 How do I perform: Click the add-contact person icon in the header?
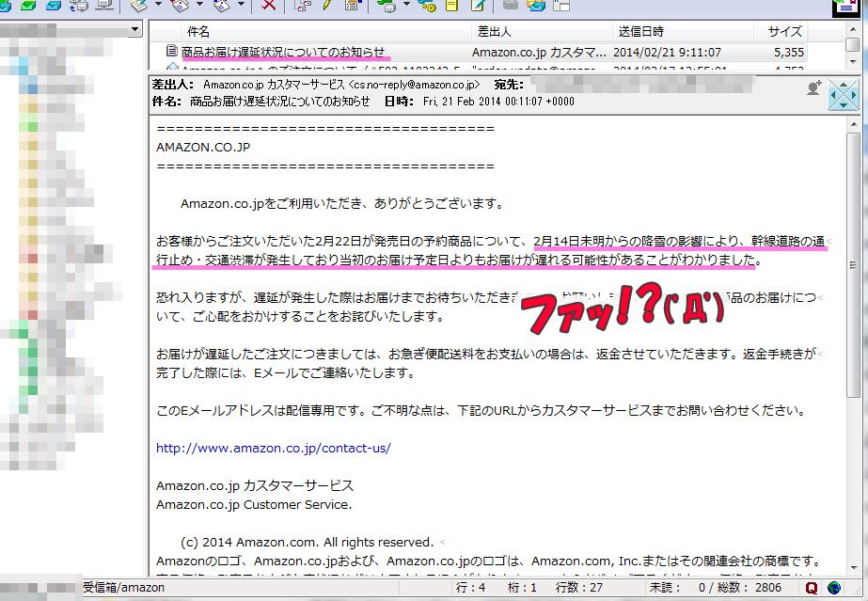(x=814, y=88)
